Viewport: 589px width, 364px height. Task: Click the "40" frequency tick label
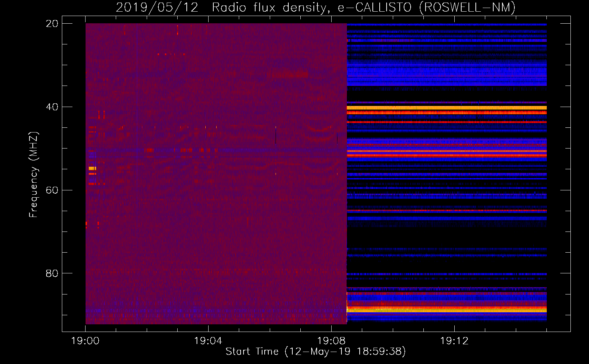pos(52,107)
